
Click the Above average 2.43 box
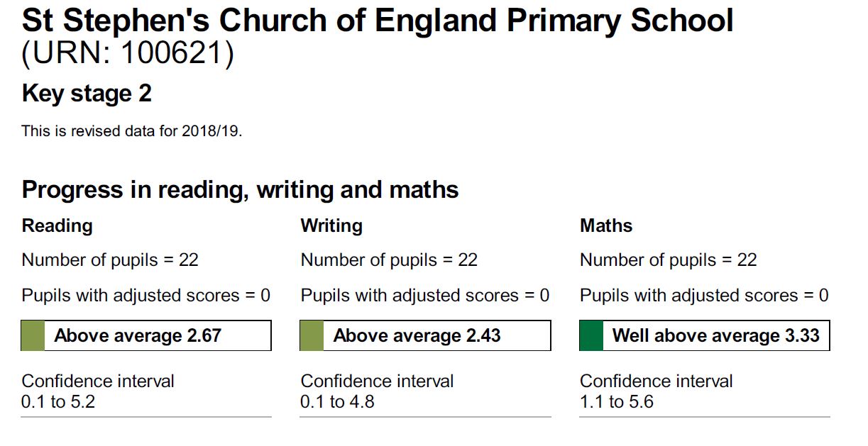[x=425, y=335]
